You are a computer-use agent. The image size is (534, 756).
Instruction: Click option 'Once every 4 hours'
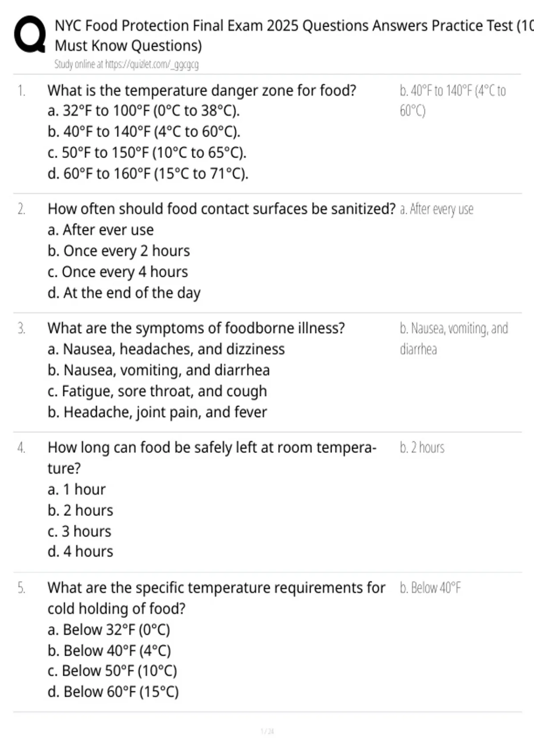point(117,272)
